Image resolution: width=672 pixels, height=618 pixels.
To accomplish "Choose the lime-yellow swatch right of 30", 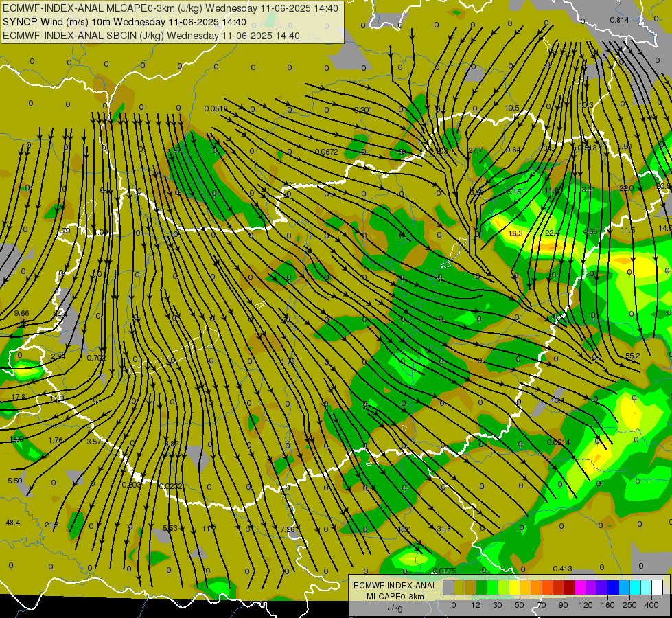I will pyautogui.click(x=504, y=587).
